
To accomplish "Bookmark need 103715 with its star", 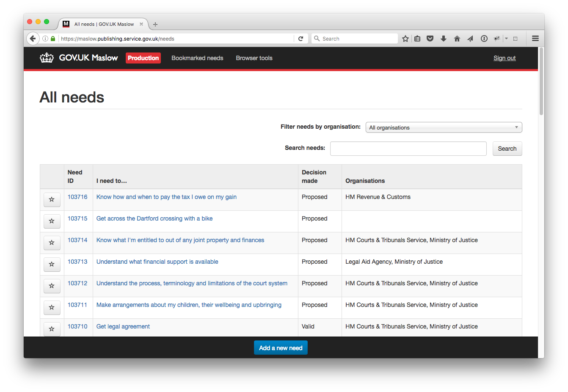I will point(52,221).
